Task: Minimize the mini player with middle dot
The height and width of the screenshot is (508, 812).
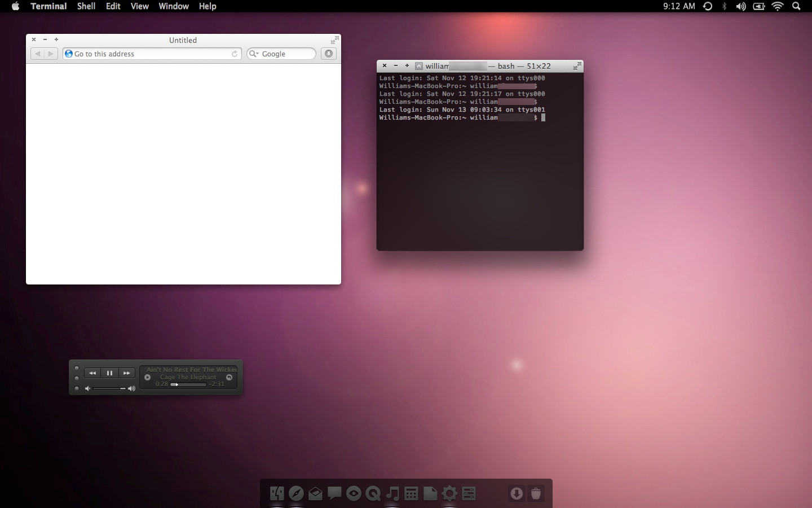Action: coord(77,378)
